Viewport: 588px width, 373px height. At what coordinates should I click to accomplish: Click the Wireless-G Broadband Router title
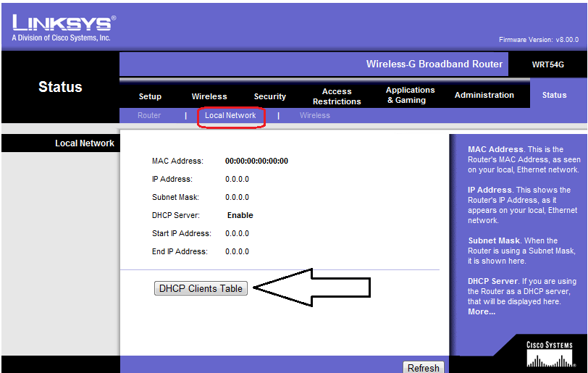tap(434, 64)
